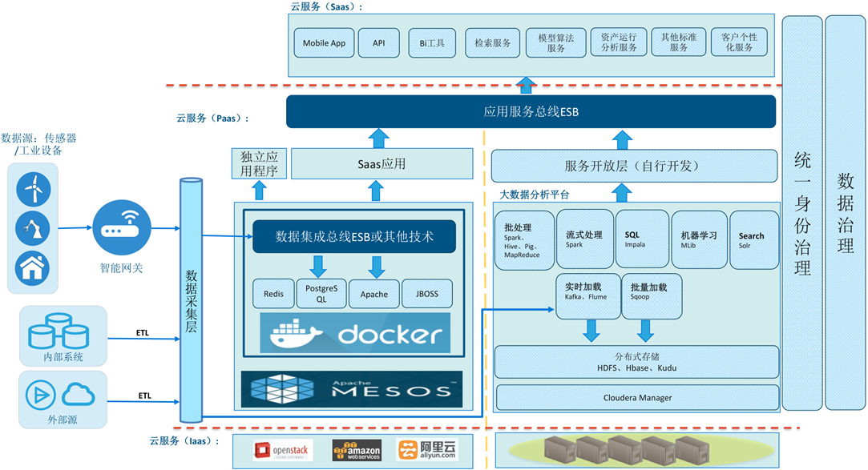Select the Redis component box
The width and height of the screenshot is (868, 470).
tap(273, 294)
